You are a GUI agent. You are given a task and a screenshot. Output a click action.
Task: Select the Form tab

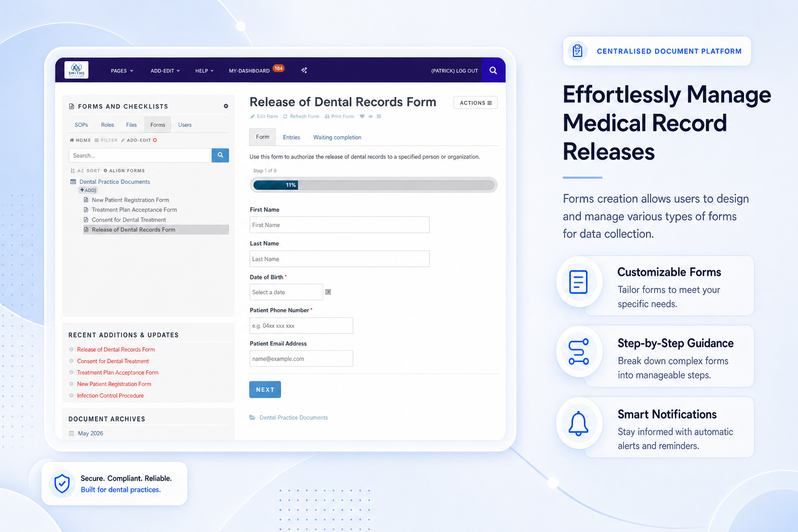(262, 137)
